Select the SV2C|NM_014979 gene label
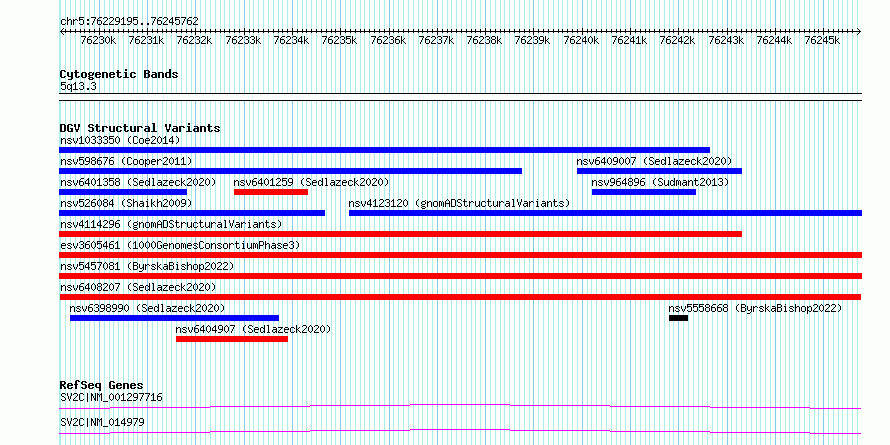890x445 pixels. pos(102,422)
